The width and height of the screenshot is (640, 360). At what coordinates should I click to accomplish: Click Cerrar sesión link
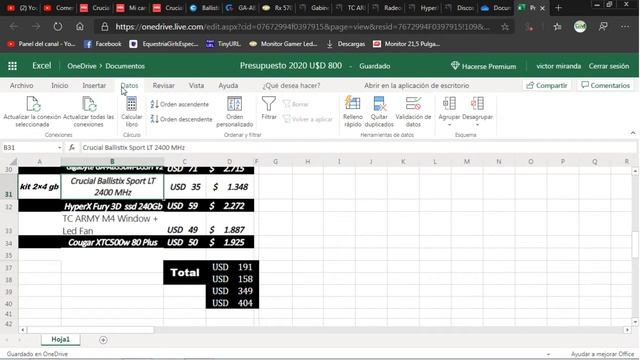[609, 66]
